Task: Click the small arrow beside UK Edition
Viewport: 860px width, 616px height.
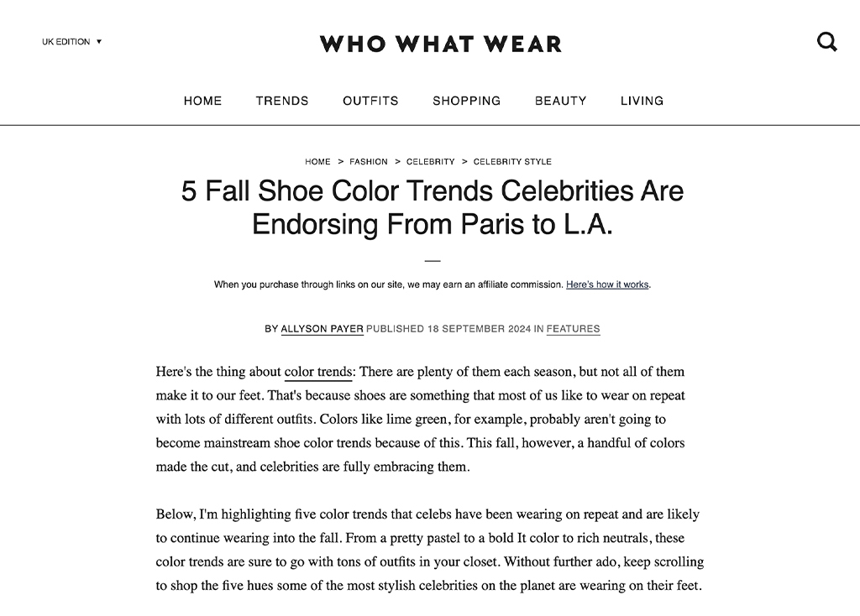Action: point(99,42)
